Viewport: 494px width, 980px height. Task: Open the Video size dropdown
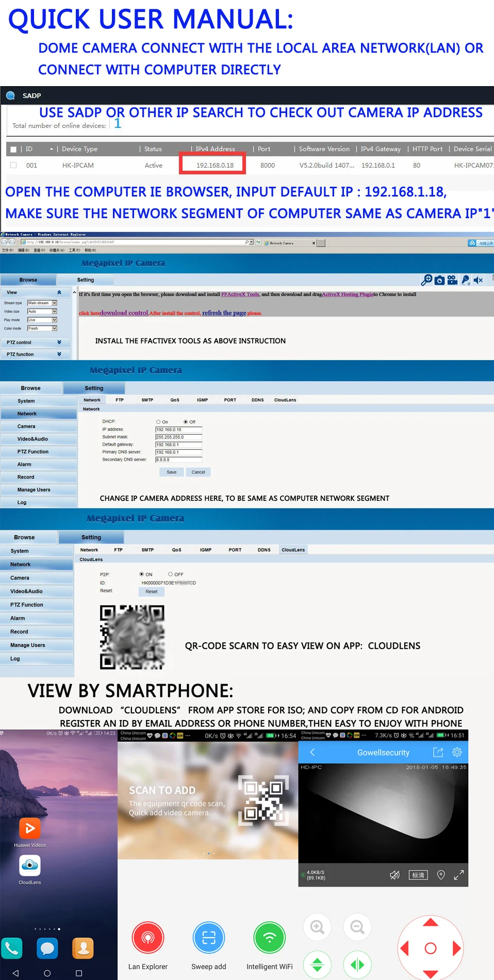[42, 312]
